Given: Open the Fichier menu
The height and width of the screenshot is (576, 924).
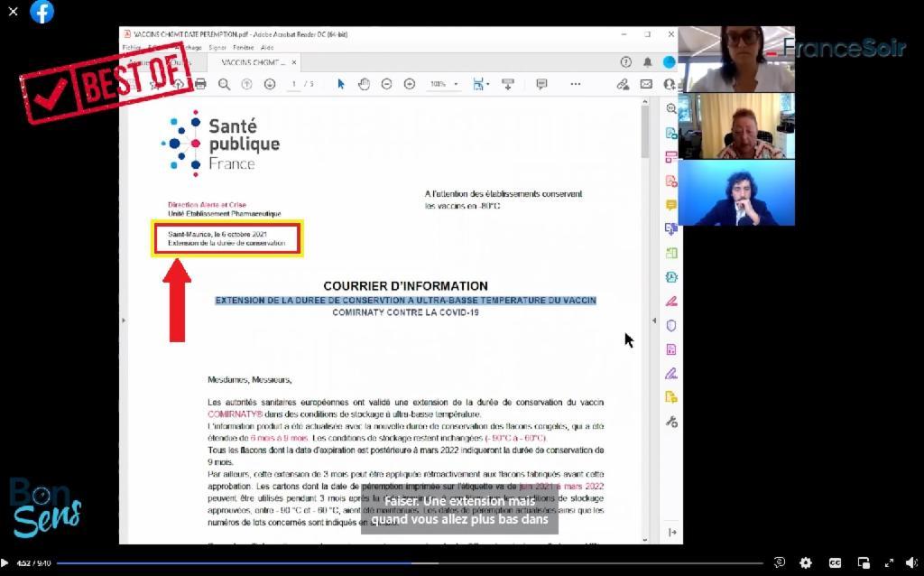Looking at the screenshot, I should pos(132,48).
